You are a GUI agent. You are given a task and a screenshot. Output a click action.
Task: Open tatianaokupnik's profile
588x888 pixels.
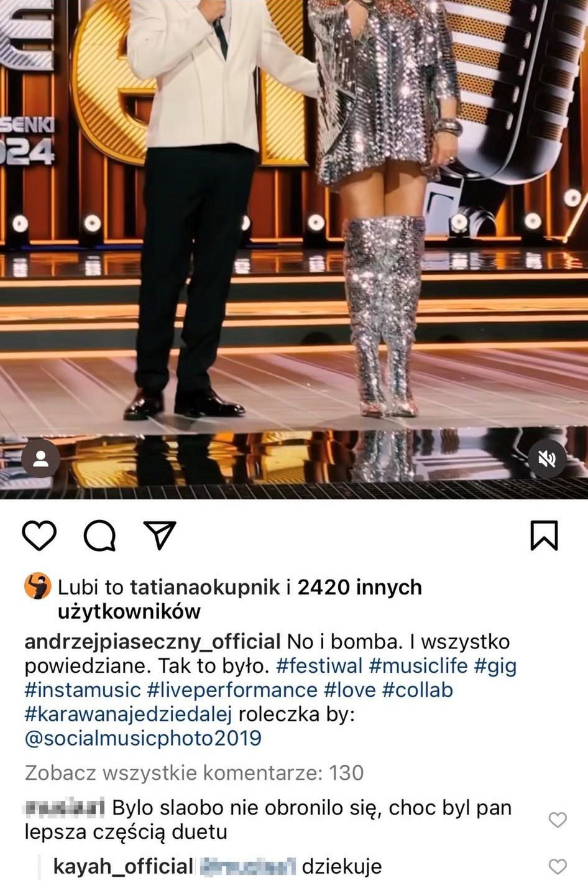pyautogui.click(x=204, y=587)
